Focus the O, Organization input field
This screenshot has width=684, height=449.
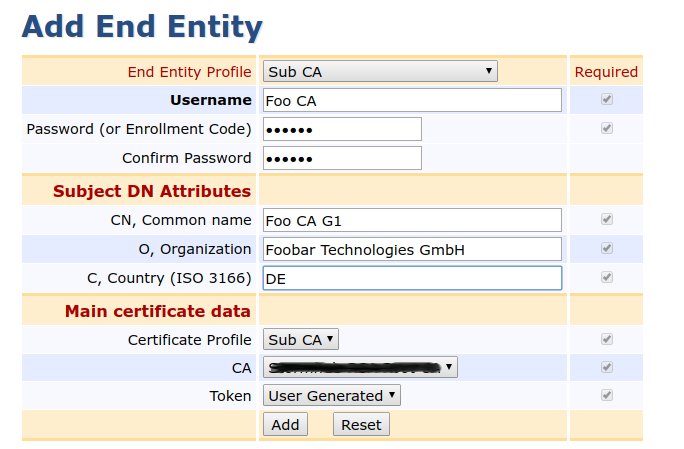(412, 249)
